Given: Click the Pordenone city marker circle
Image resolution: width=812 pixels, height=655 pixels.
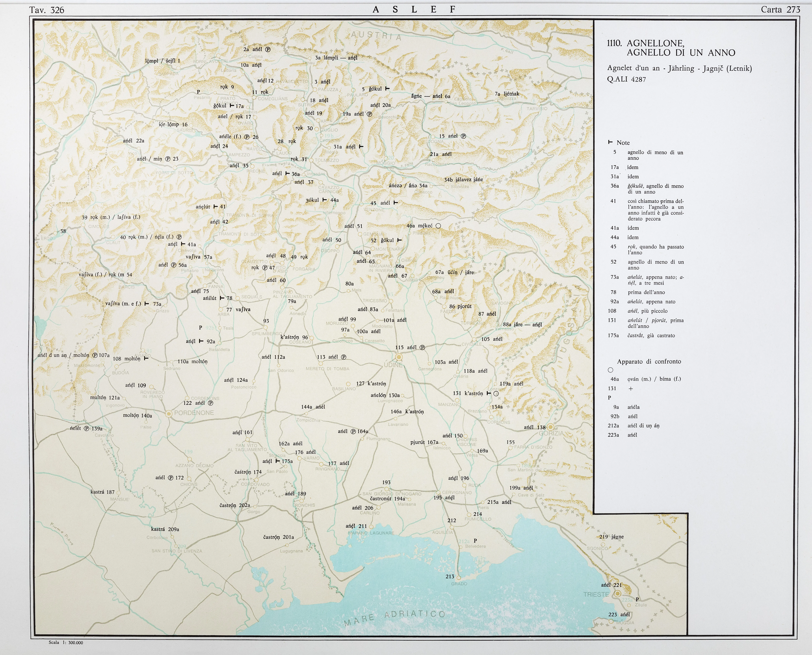Looking at the screenshot, I should point(169,414).
